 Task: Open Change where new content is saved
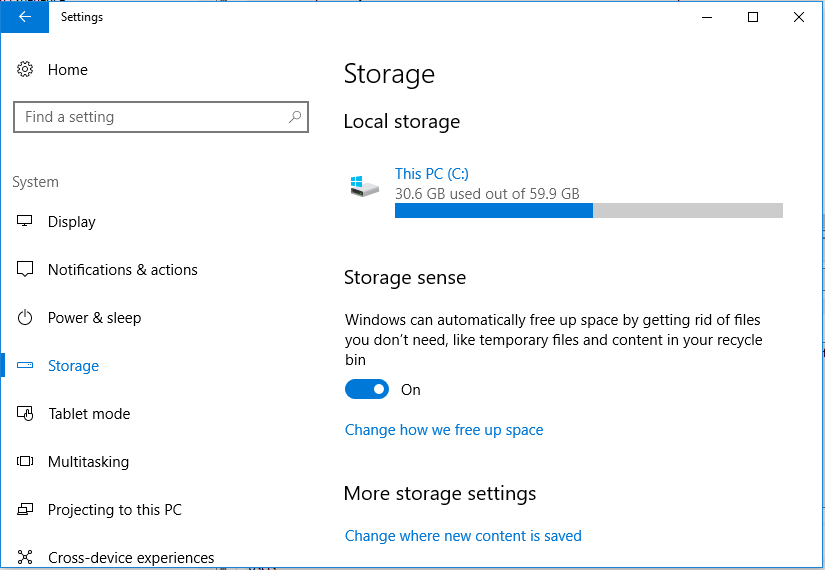pyautogui.click(x=463, y=536)
